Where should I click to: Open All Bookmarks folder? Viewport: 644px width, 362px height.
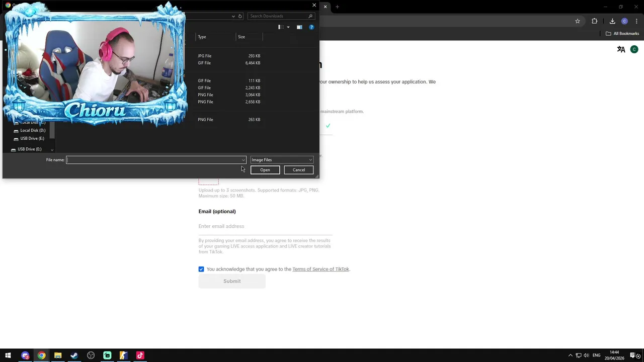pyautogui.click(x=622, y=34)
